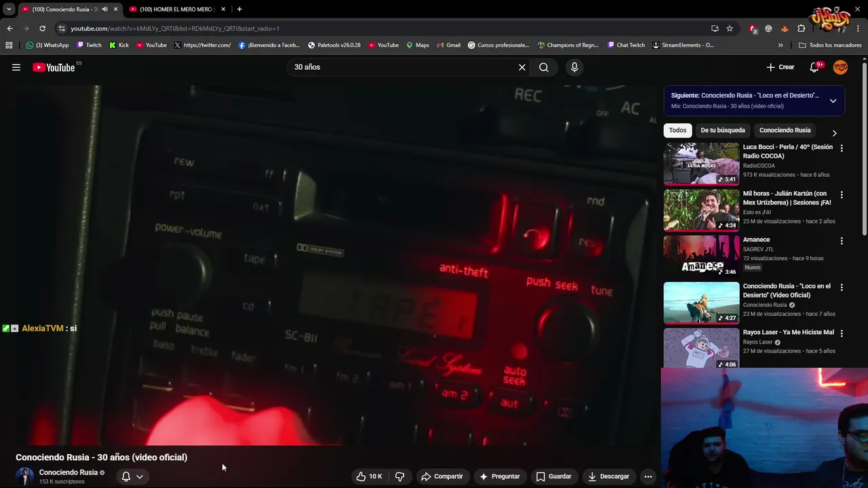Open Gmail bookmark
The image size is (868, 488).
coord(449,45)
